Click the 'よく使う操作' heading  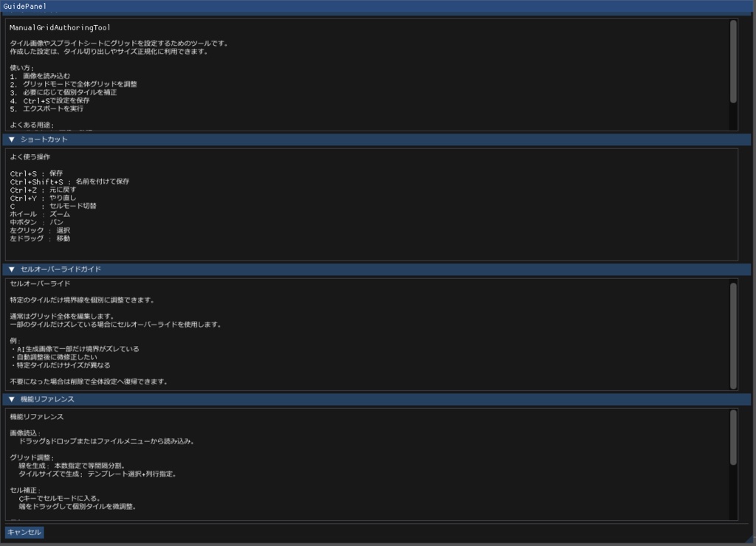(30, 157)
